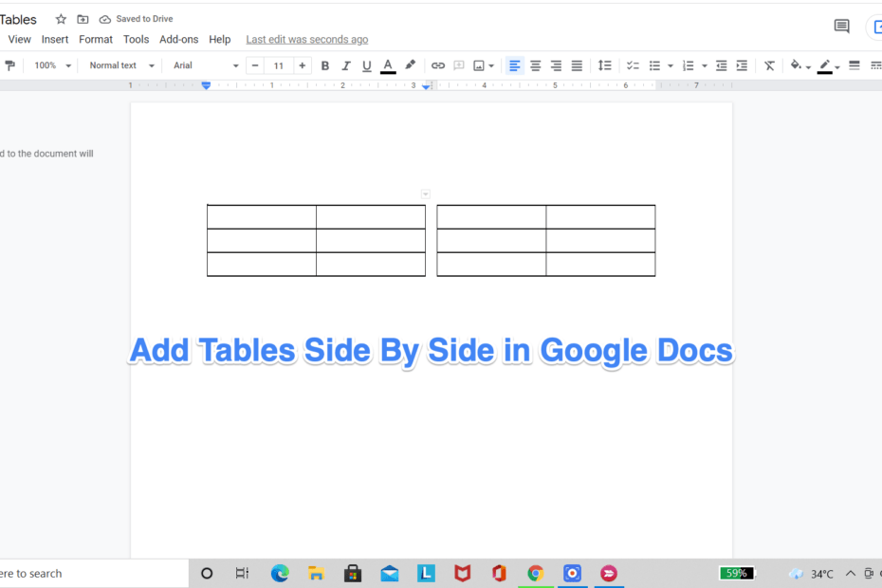Star the Tables document
This screenshot has height=588, width=882.
(x=61, y=19)
